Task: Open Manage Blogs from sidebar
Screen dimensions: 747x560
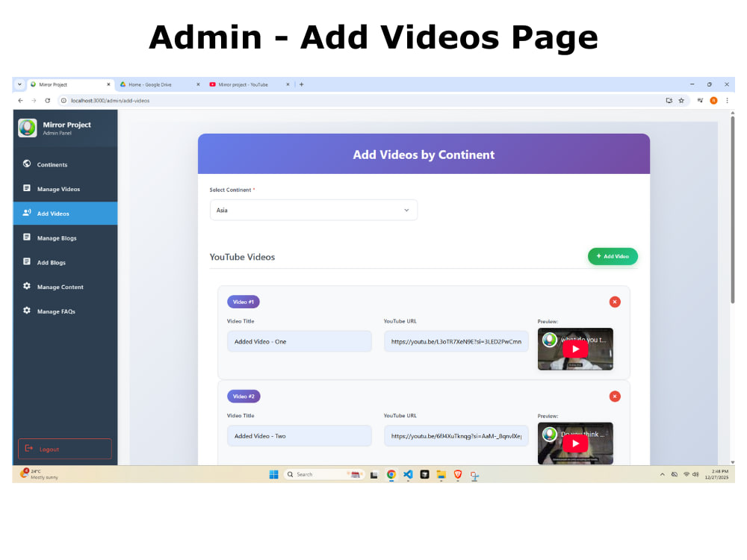Action: point(65,237)
